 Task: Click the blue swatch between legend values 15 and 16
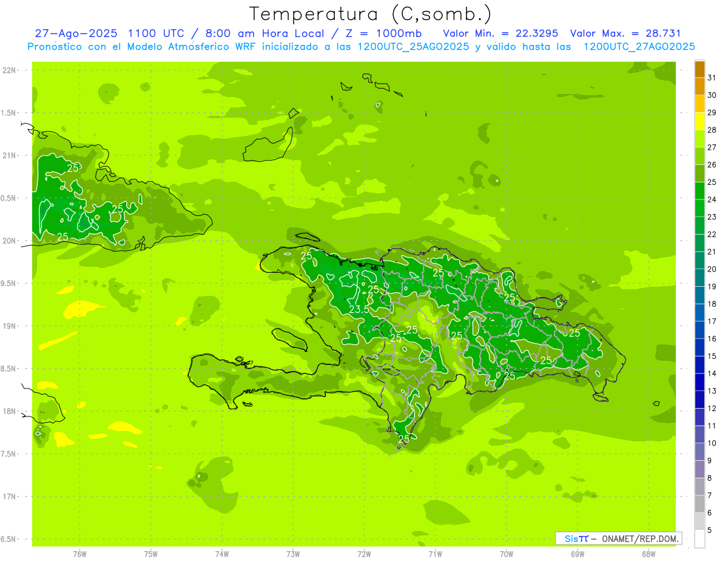pos(699,347)
